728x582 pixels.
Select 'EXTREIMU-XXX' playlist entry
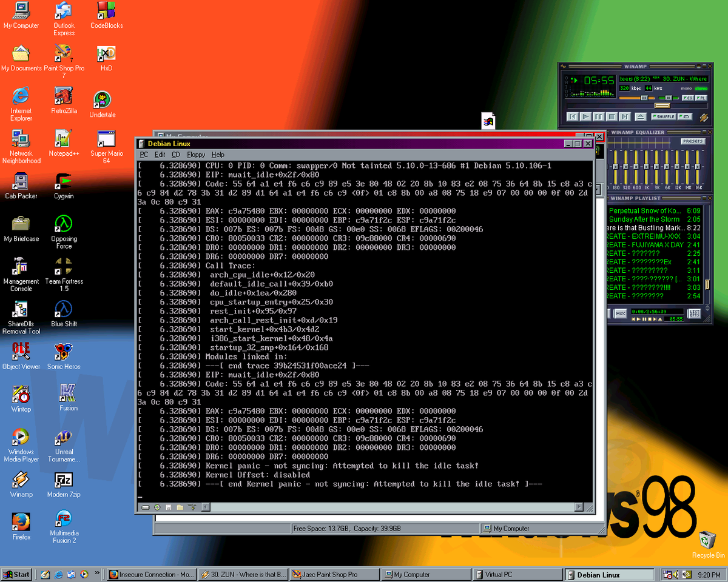pyautogui.click(x=654, y=236)
